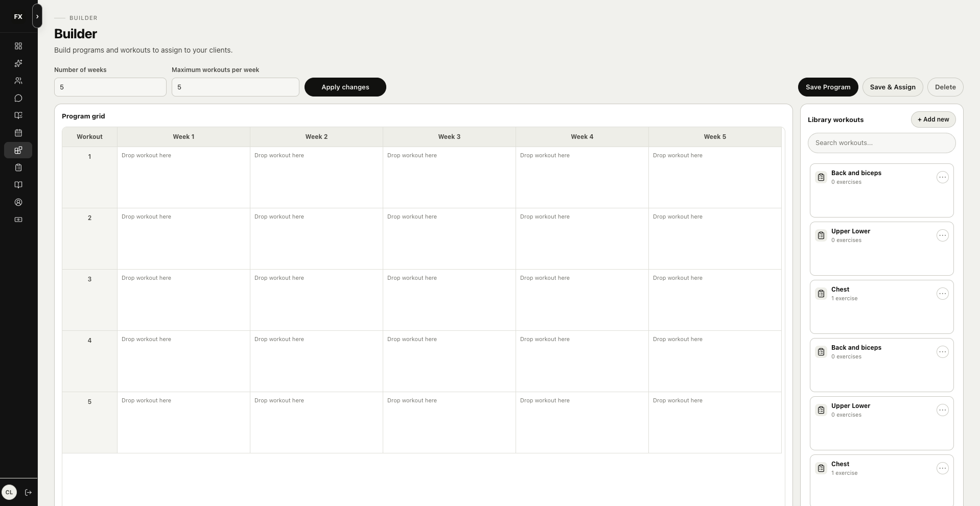Delete the program with Delete button
The image size is (980, 506).
tap(945, 87)
